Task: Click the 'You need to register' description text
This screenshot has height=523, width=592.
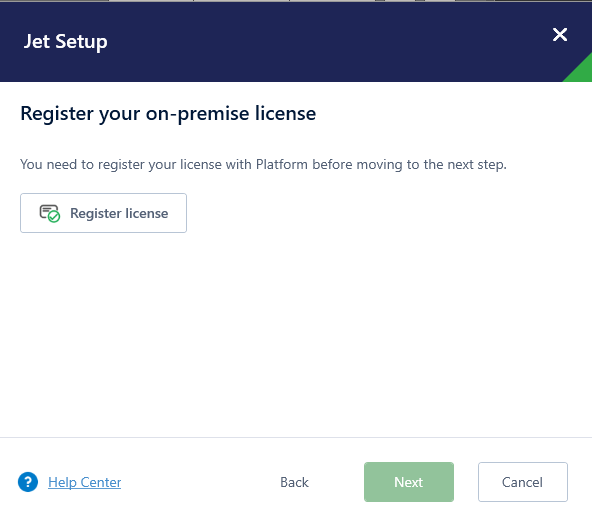Action: pos(263,165)
